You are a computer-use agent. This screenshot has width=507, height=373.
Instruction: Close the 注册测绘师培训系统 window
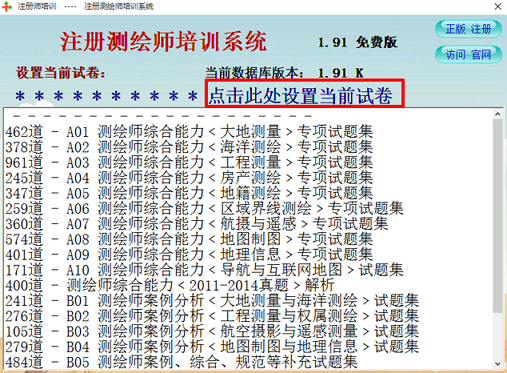point(498,6)
